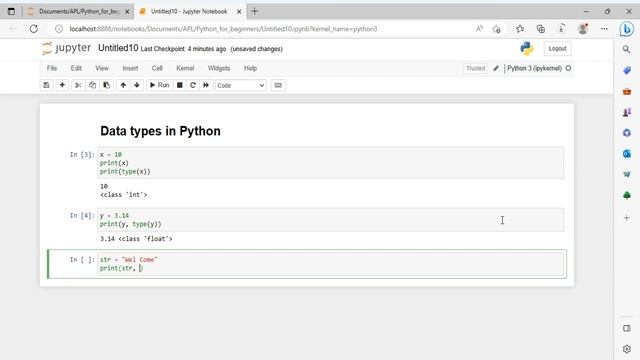
Task: Click into the active str code cell
Action: [x=330, y=264]
